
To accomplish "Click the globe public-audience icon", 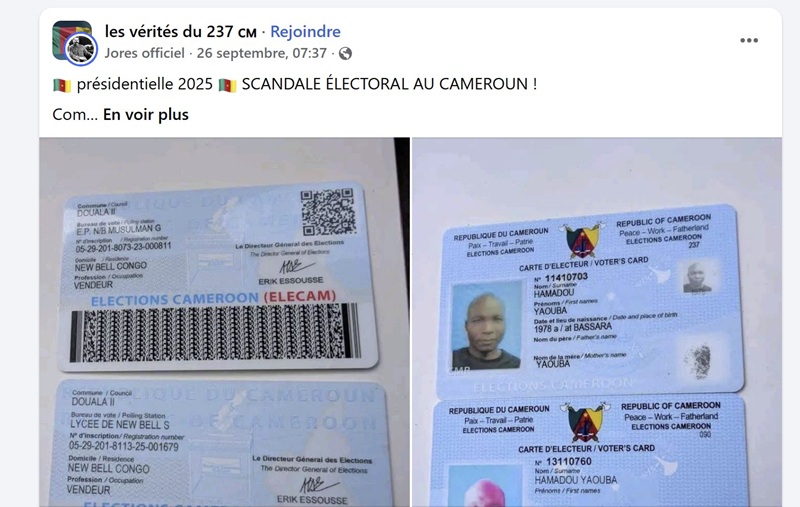I will (345, 54).
